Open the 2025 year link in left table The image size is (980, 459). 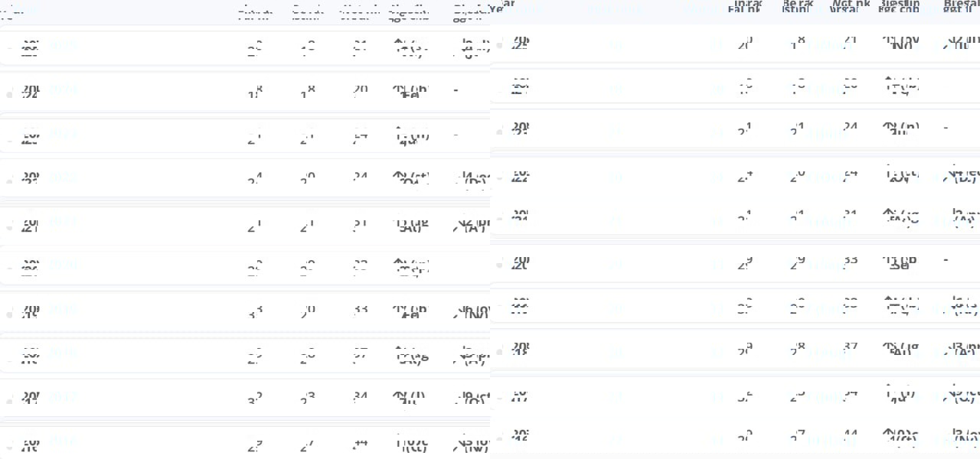tap(63, 46)
